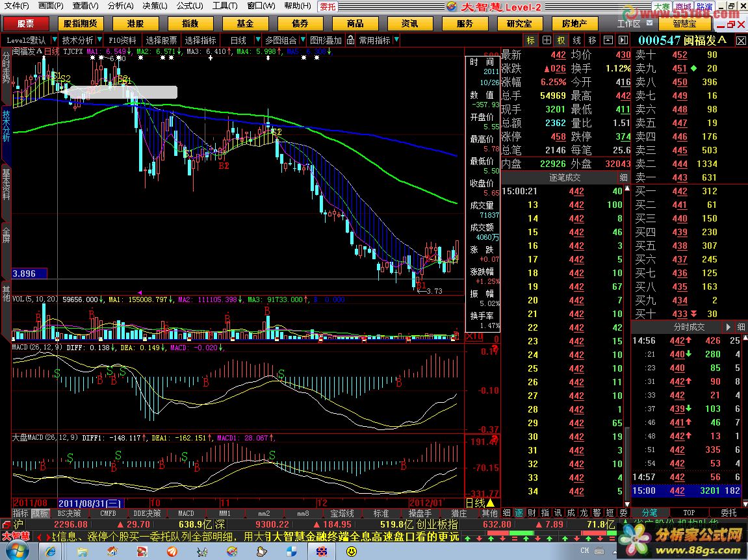Viewport: 748px width, 560px height.
Task: Click the 移 move chart icon
Action: (593, 40)
